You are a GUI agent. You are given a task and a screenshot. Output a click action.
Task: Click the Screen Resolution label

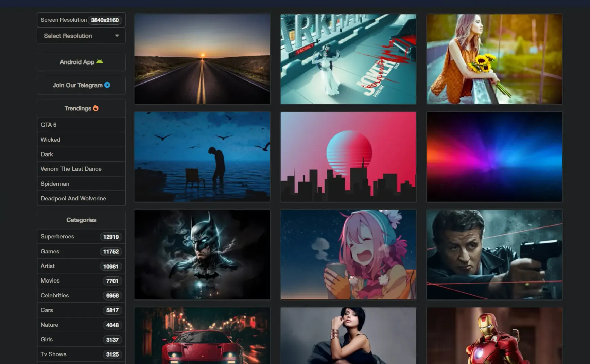coord(64,20)
